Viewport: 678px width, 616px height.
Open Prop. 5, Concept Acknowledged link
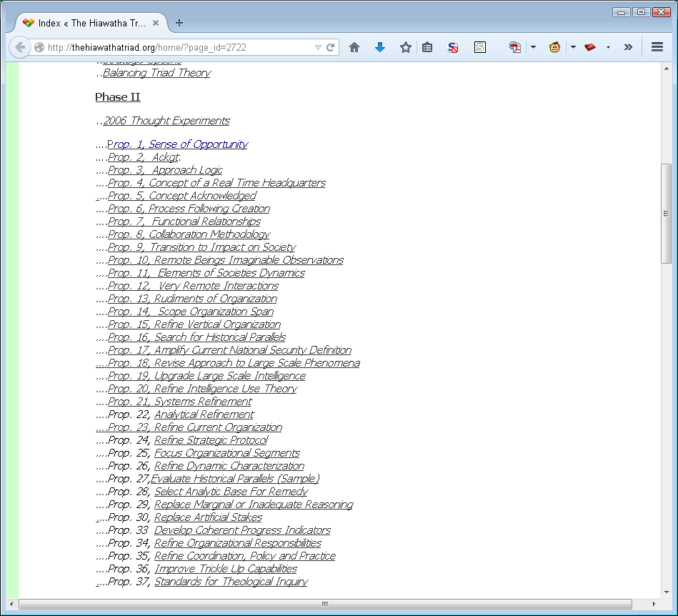182,196
